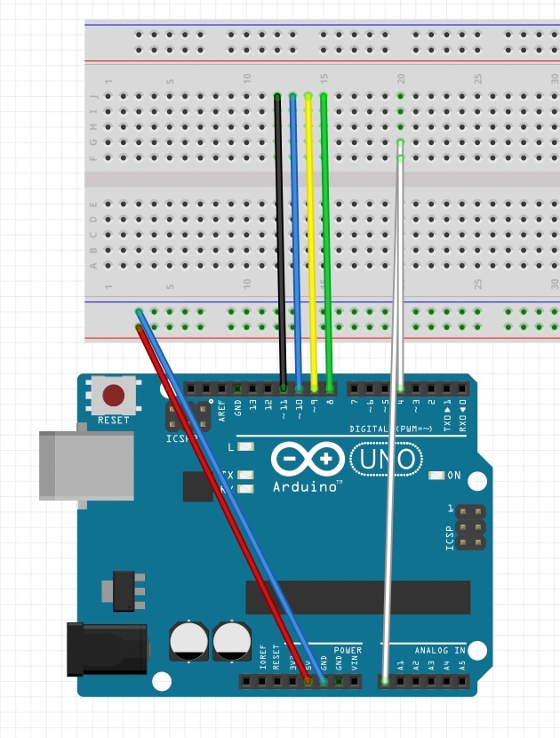Click the AREF pin socket
560x738 pixels.
point(221,389)
